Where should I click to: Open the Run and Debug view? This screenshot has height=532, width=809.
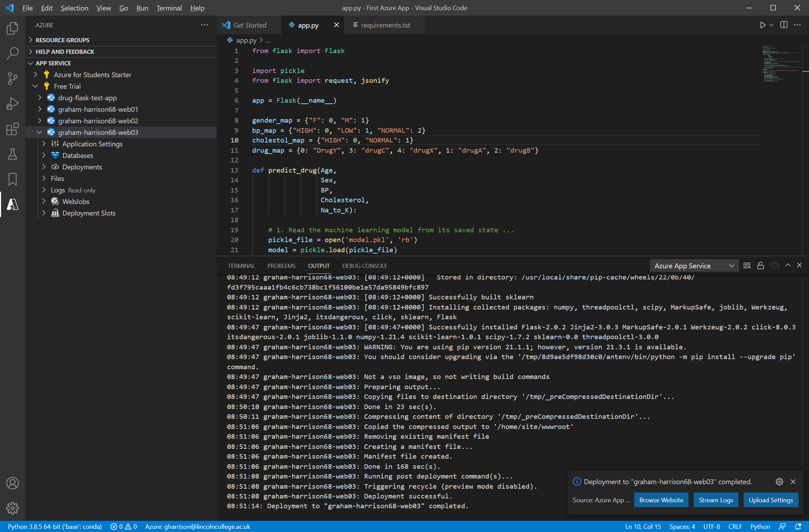coord(13,104)
